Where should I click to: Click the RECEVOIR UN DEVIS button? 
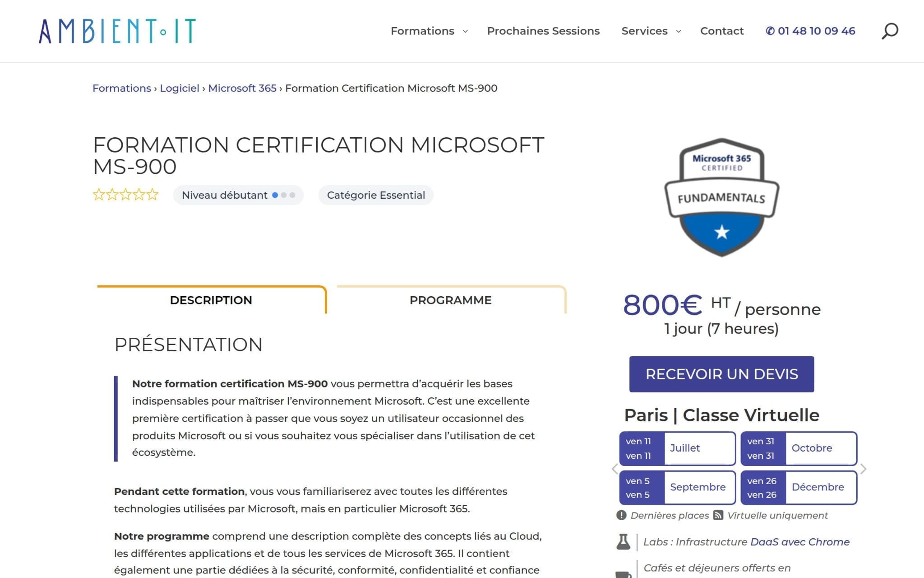(721, 374)
